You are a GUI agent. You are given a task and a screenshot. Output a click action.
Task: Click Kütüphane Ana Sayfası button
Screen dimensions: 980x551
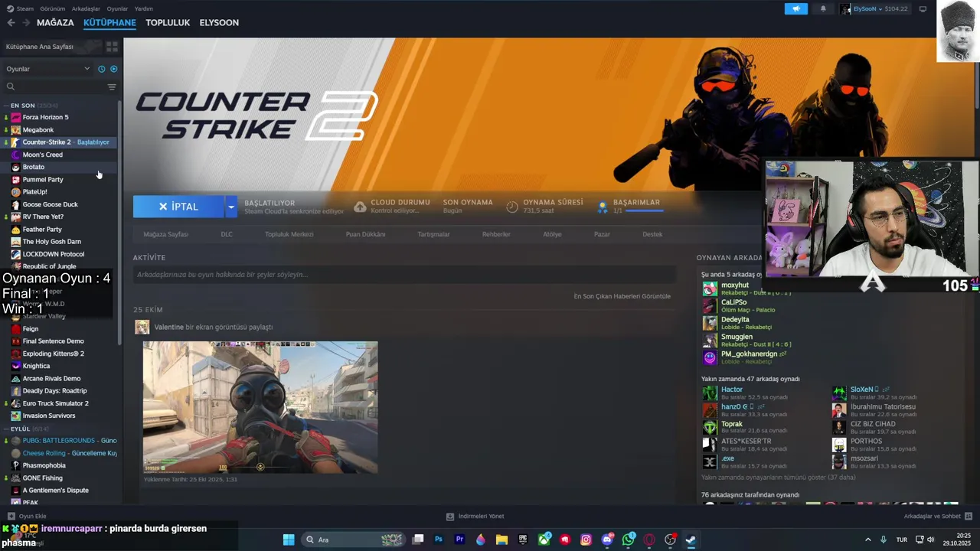tap(51, 47)
